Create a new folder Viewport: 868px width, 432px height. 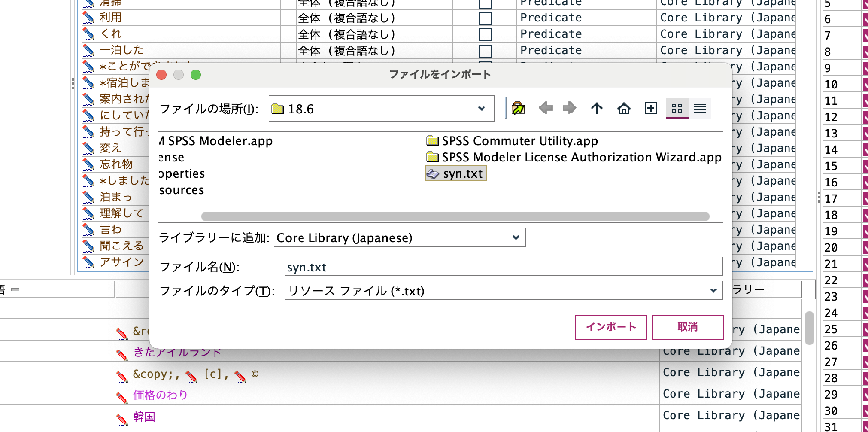pyautogui.click(x=651, y=108)
